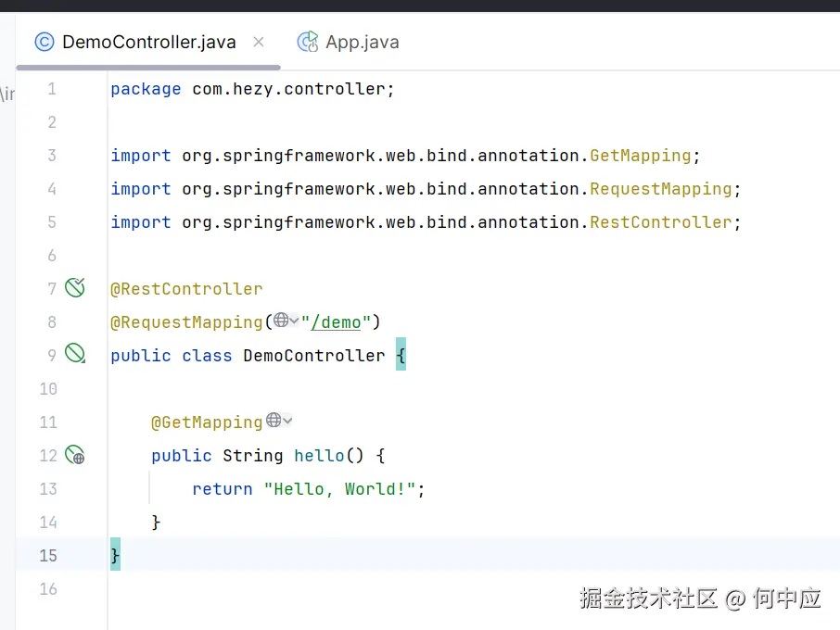Image resolution: width=840 pixels, height=630 pixels.
Task: Click RequestMapping in the line 4 import
Action: tap(660, 189)
